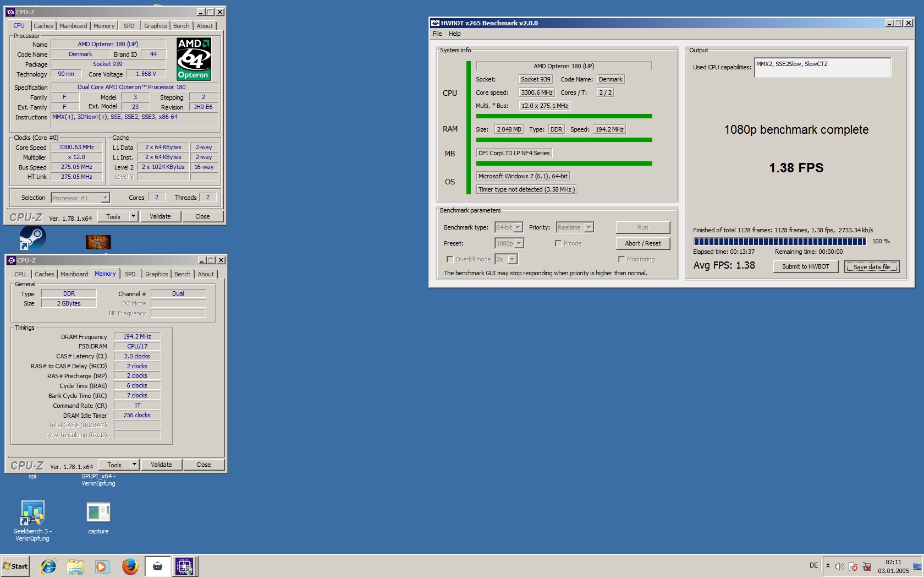This screenshot has width=924, height=578.
Task: Open Firefox from the taskbar
Action: tap(130, 566)
